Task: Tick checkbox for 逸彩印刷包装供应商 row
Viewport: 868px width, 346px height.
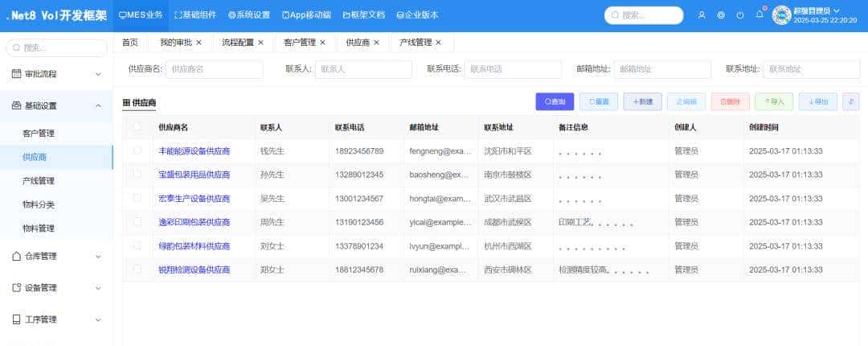Action: coord(137,222)
